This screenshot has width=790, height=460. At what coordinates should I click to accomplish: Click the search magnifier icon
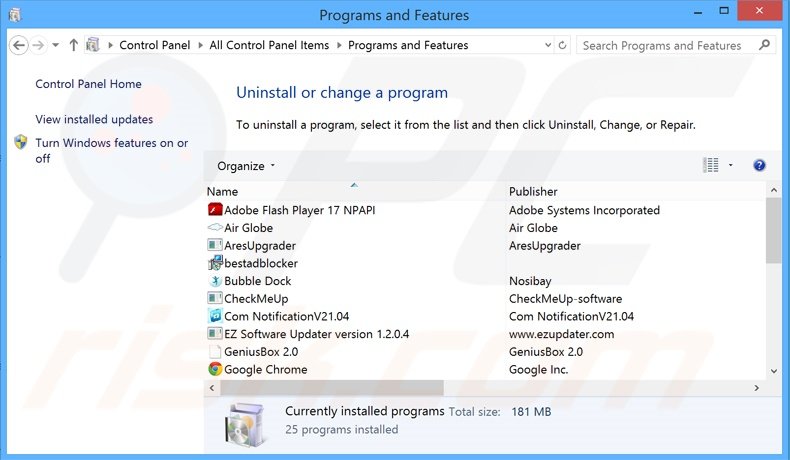pos(764,45)
